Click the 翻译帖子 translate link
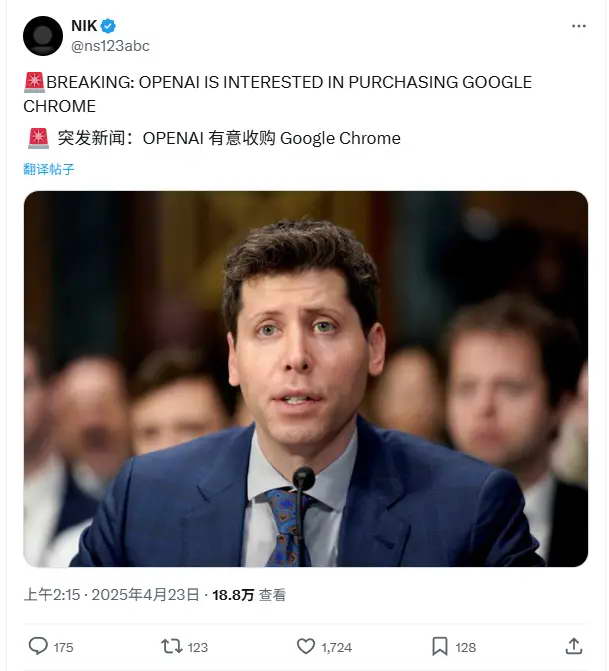 point(49,169)
